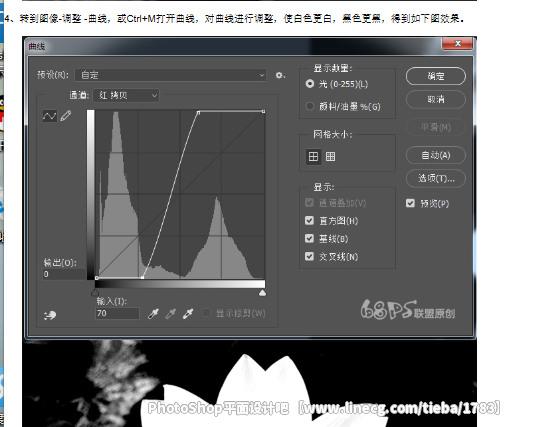Select the curve point editing tool
Screen dimensions: 556x427
[x=50, y=116]
